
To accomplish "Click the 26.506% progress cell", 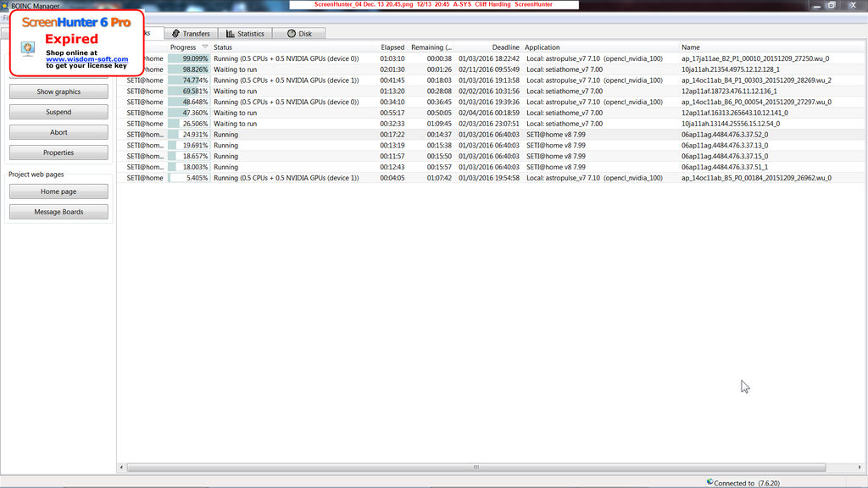I will tap(189, 124).
